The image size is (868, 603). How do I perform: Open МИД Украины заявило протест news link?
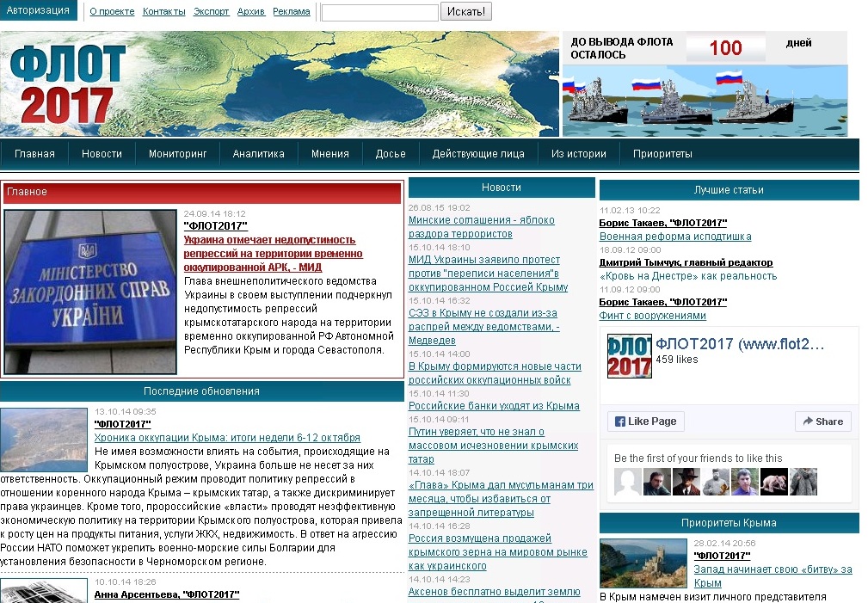(x=488, y=274)
